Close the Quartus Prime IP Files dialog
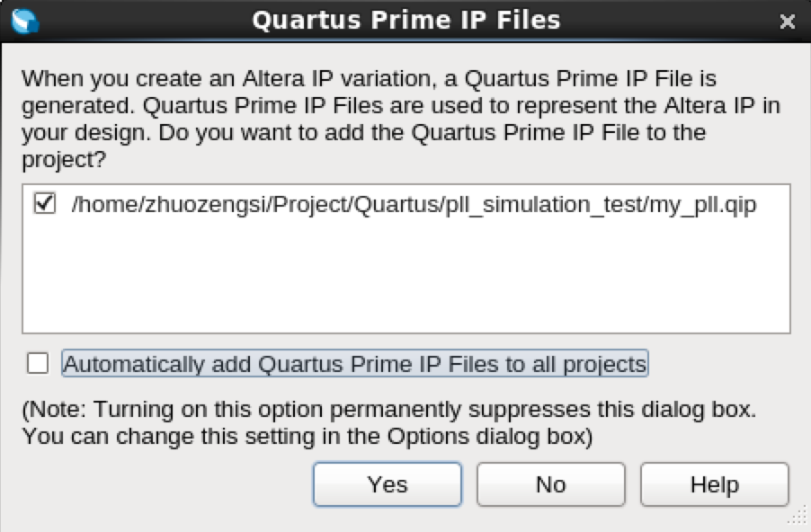 (788, 22)
